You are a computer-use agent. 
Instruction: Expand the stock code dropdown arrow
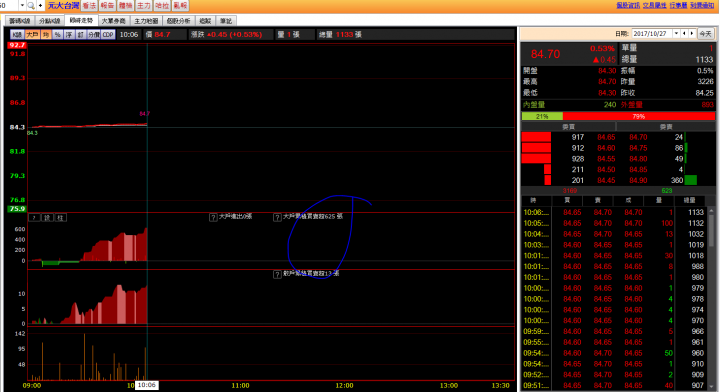point(22,6)
